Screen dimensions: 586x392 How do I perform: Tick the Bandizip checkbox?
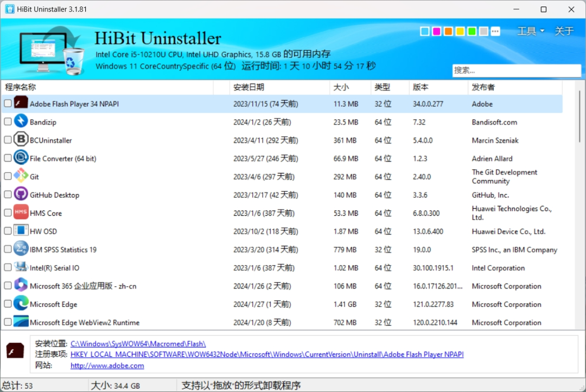point(8,121)
